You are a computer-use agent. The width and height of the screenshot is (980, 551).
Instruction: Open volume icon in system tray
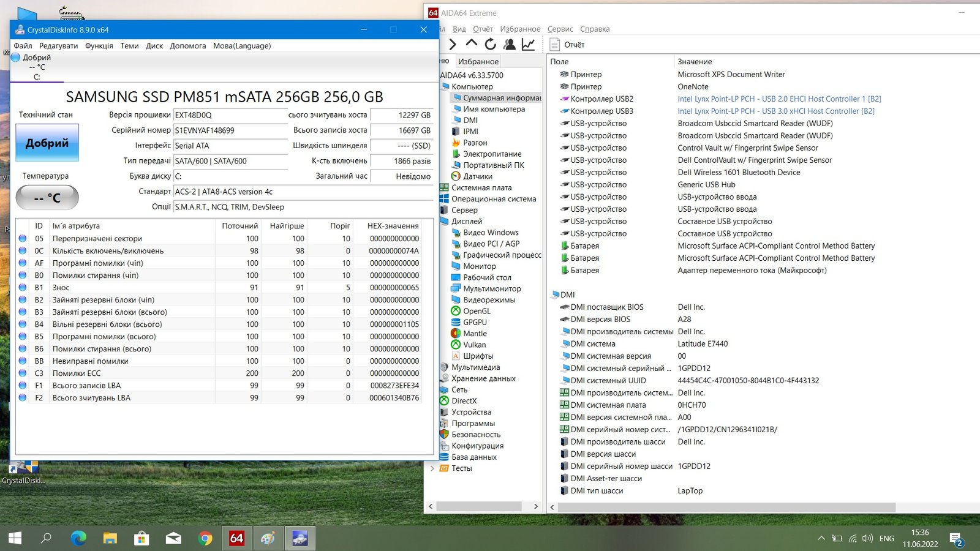[867, 539]
